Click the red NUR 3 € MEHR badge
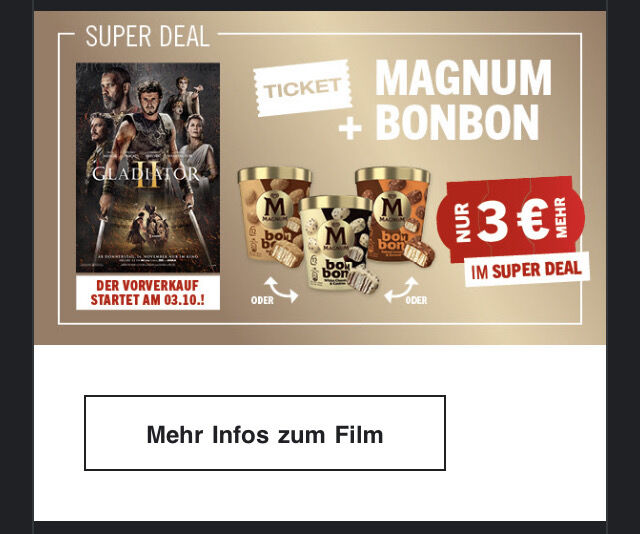The height and width of the screenshot is (534, 640). tap(511, 219)
